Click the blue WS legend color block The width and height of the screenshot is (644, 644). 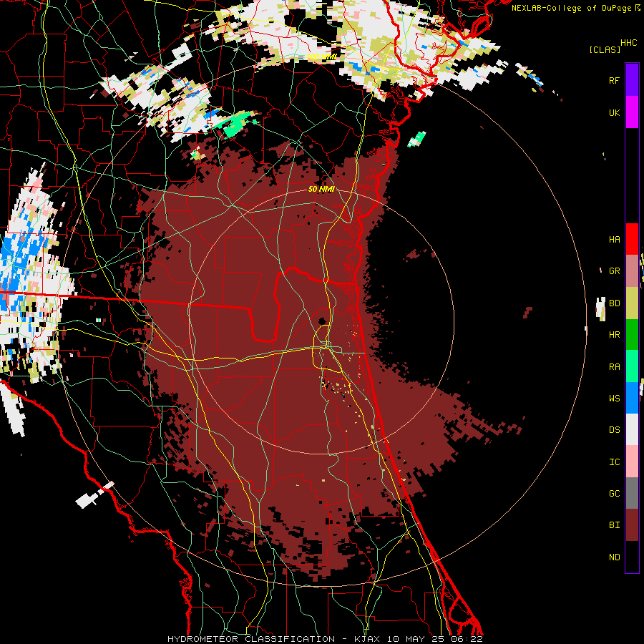coord(632,398)
